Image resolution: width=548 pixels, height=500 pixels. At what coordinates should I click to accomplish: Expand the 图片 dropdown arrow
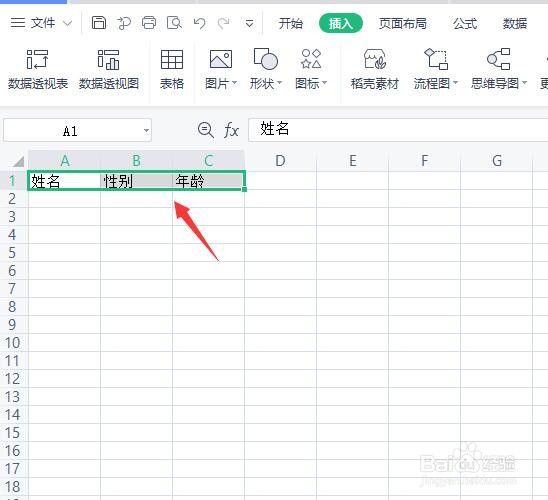pos(235,83)
